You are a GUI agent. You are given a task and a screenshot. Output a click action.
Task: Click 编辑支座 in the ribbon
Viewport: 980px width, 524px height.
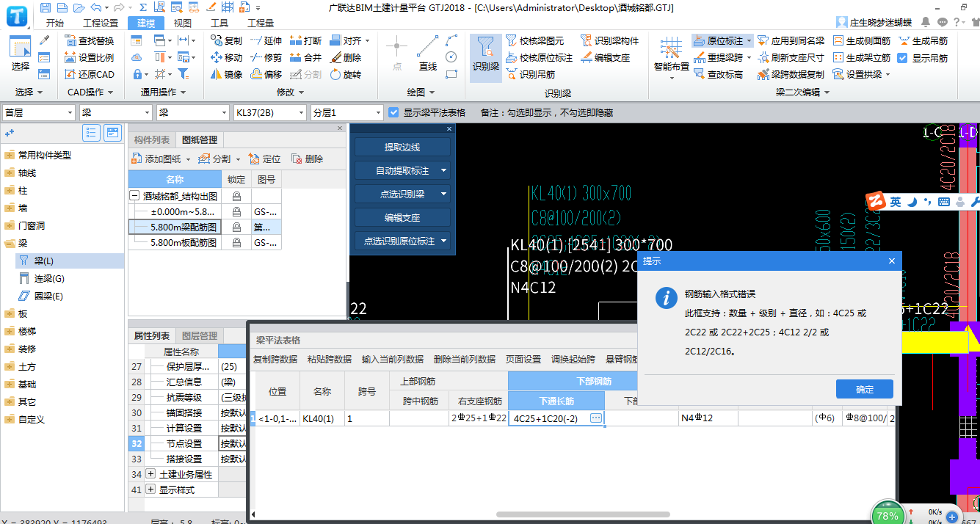pyautogui.click(x=605, y=57)
